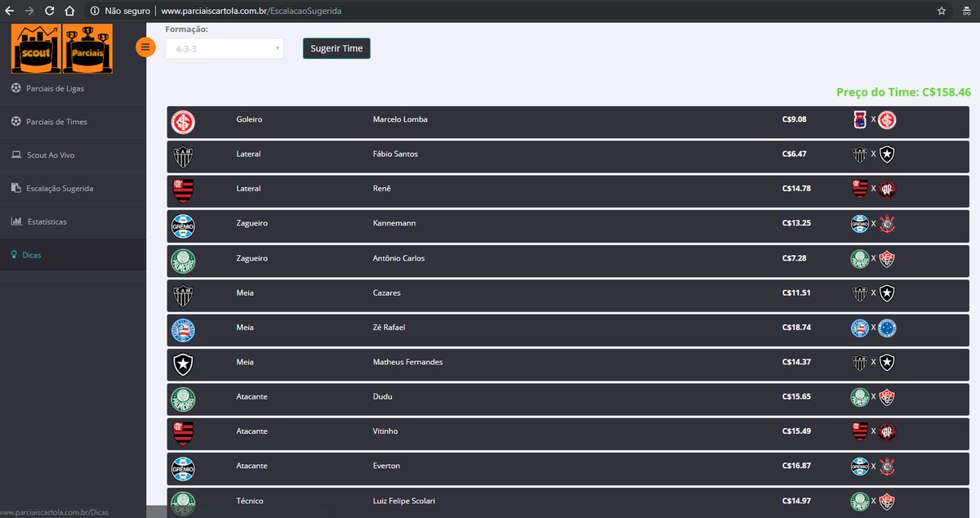
Task: Click the incognito icon in browser bar
Action: [x=965, y=11]
